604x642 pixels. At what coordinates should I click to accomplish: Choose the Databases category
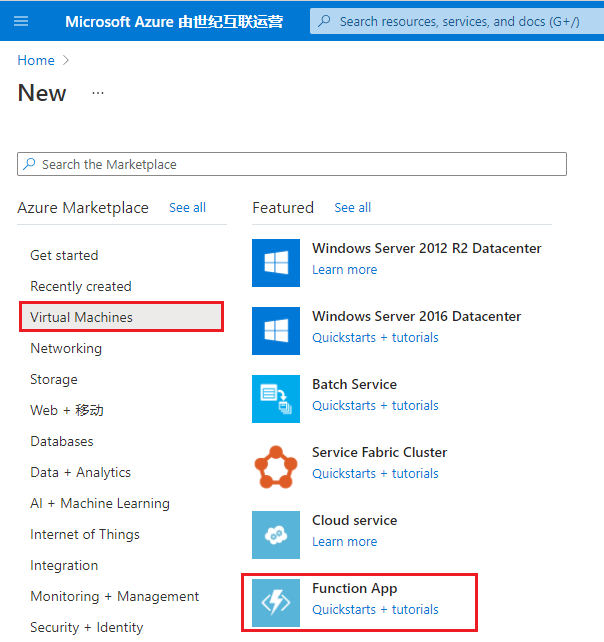62,441
